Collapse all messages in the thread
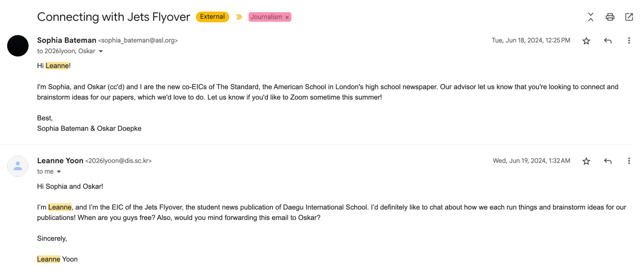Screen dimensions: 644x280 point(591,17)
